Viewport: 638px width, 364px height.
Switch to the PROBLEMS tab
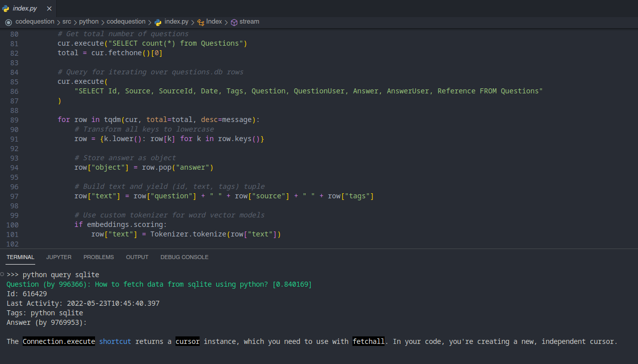click(x=99, y=257)
